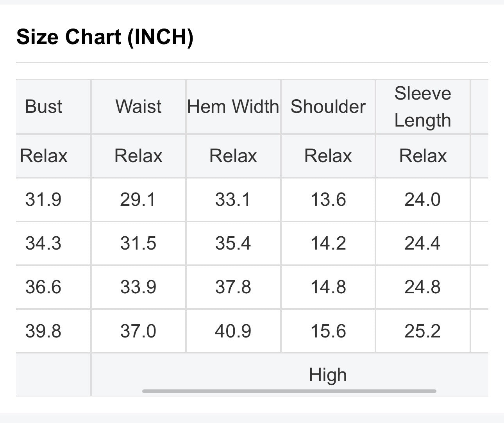Click the High cell at table bottom
Viewport: 504px width, 423px height.
click(328, 375)
